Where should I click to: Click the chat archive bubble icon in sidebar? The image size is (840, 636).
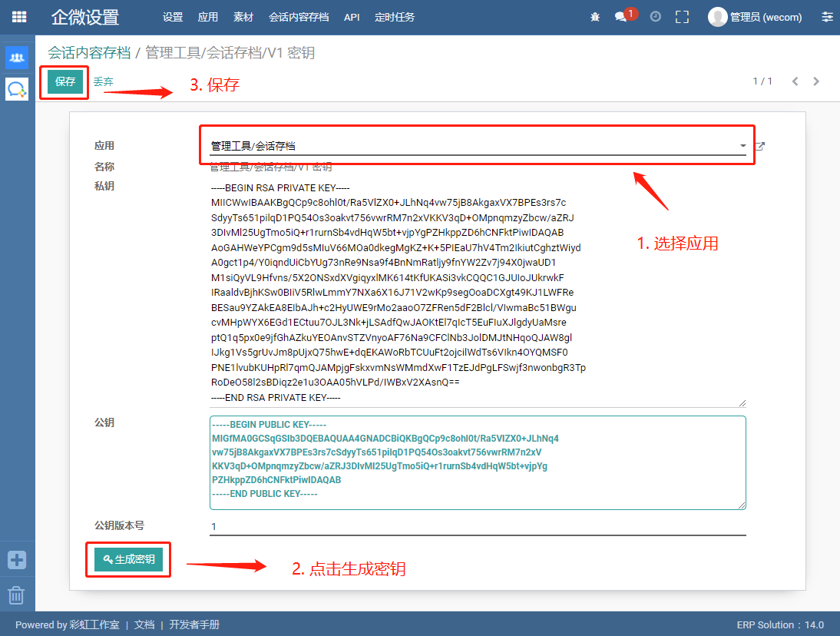pyautogui.click(x=17, y=89)
